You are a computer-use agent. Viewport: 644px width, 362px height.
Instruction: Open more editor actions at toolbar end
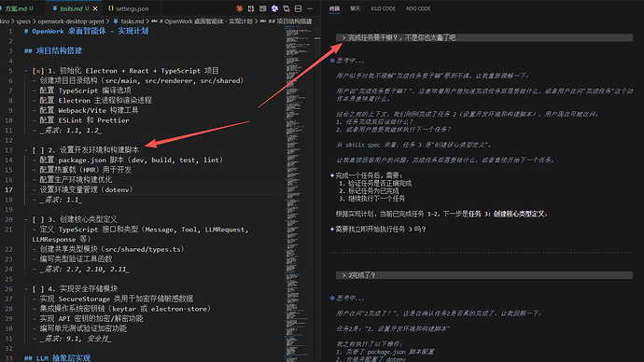point(310,8)
